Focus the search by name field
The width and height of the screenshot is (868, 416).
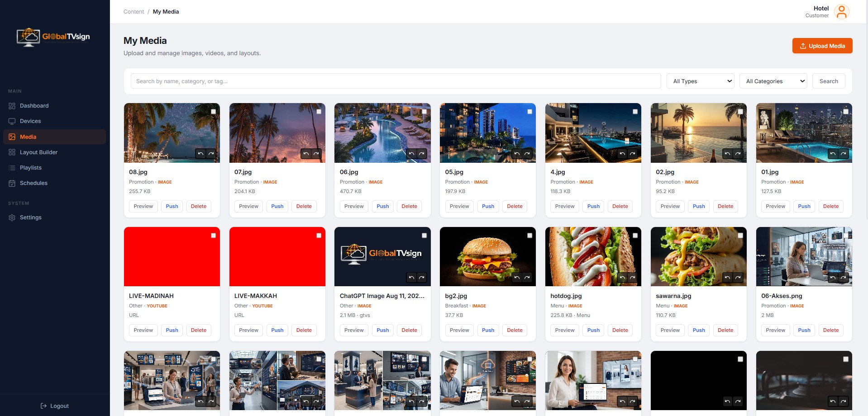click(396, 81)
